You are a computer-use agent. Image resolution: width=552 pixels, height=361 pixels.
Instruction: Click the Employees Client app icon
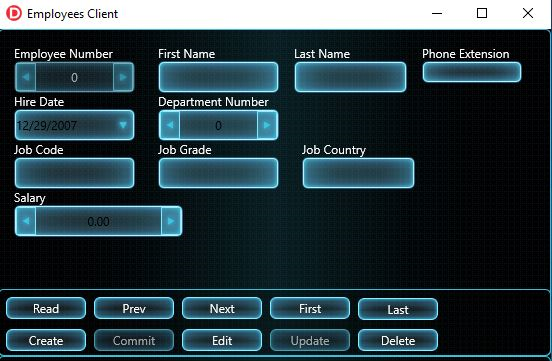[x=14, y=13]
